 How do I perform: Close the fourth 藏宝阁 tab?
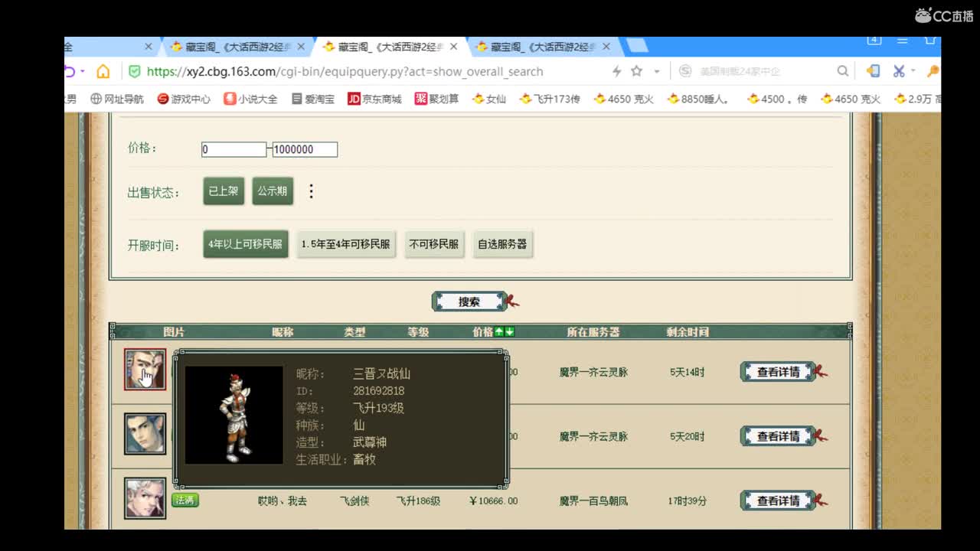606,47
